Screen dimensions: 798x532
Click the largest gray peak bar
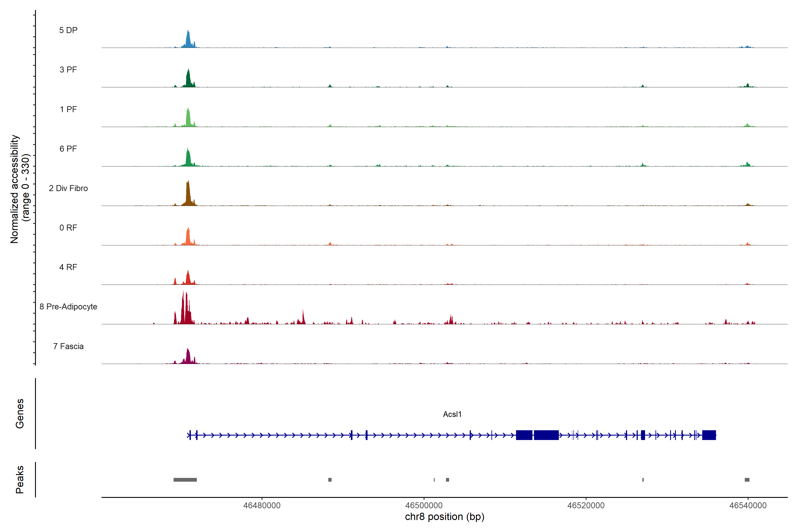coord(185,480)
